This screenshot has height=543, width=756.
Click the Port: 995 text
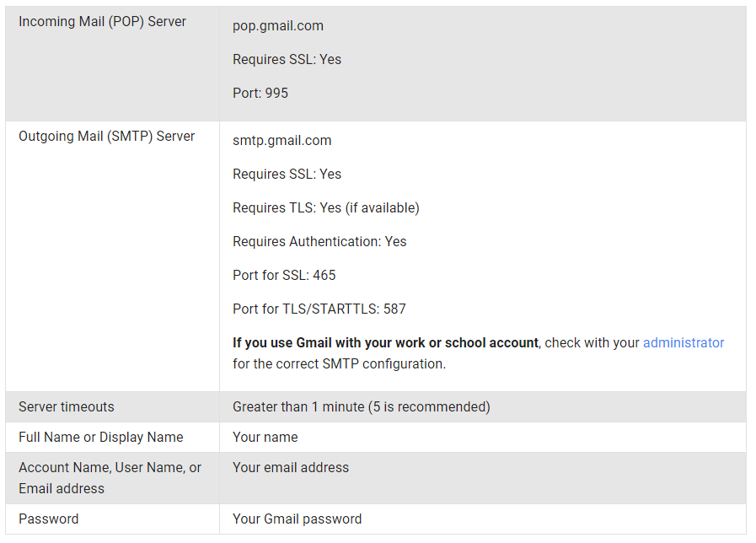260,94
